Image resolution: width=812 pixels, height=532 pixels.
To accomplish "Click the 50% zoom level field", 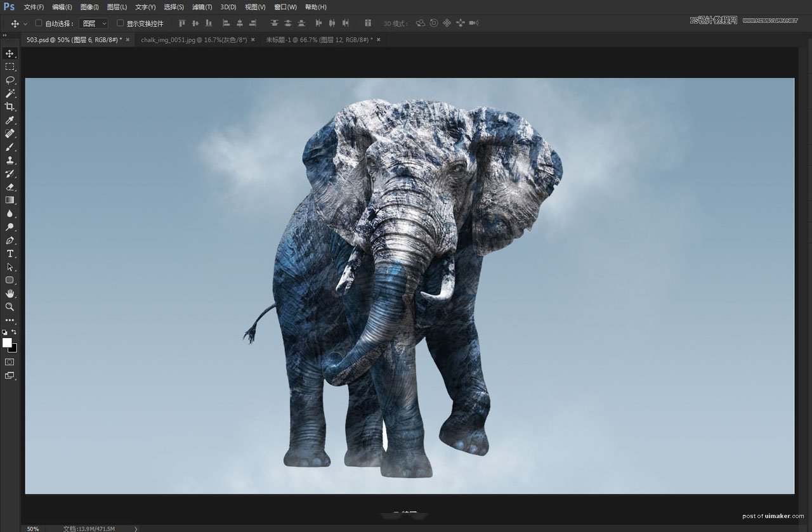I will 33,528.
